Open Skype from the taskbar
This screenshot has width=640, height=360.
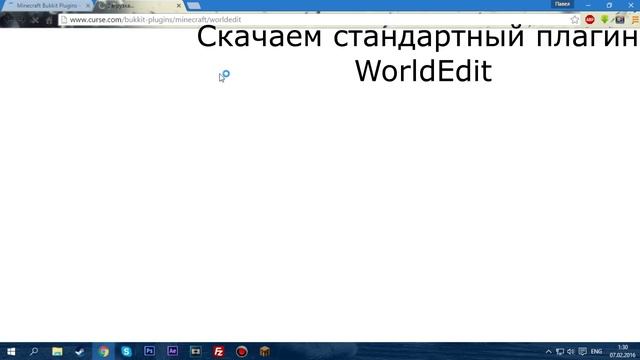pos(126,351)
